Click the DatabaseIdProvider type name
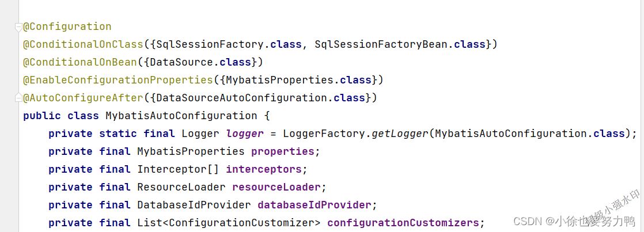644x232 pixels. (194, 205)
